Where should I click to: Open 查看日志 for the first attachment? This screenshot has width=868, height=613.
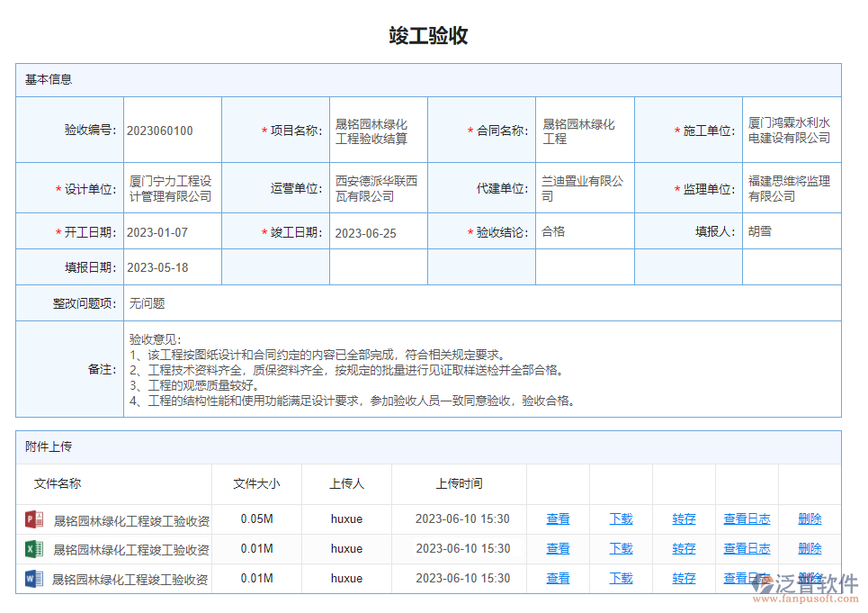[747, 518]
